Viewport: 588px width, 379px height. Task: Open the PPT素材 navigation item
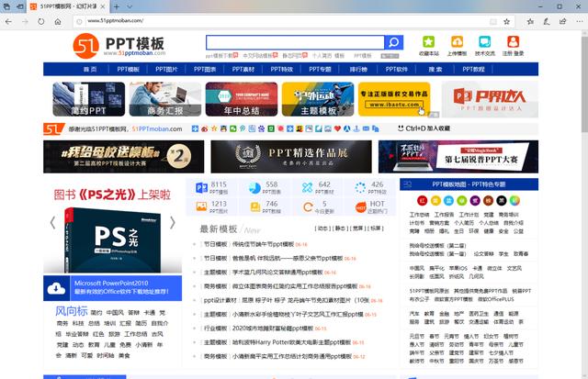(x=243, y=69)
